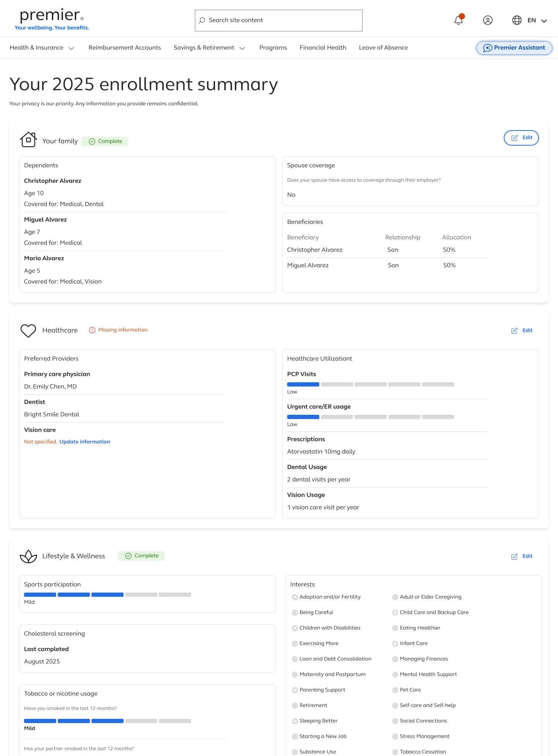Click the house icon beside Your family
558x756 pixels.
pyautogui.click(x=28, y=140)
